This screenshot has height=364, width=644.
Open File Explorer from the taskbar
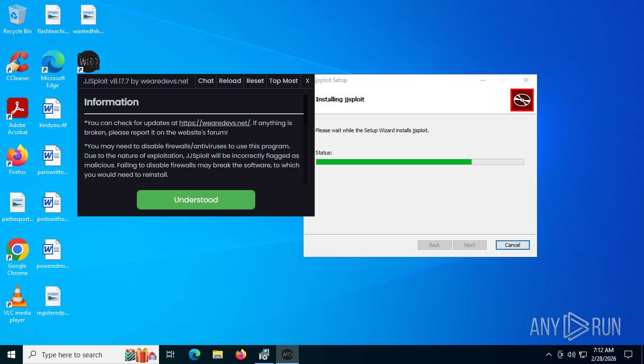tap(218, 355)
